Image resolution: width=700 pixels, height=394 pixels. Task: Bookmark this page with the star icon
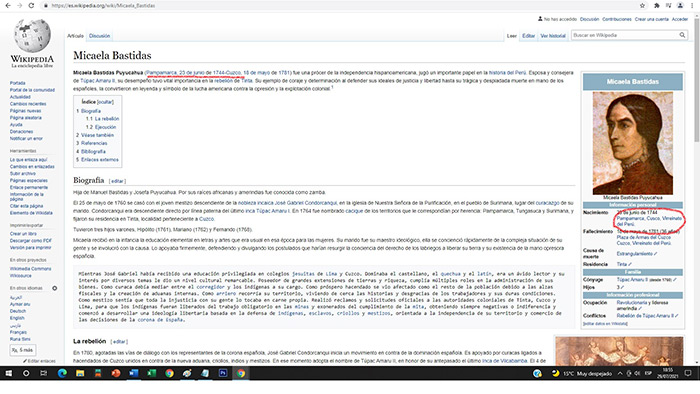(642, 6)
